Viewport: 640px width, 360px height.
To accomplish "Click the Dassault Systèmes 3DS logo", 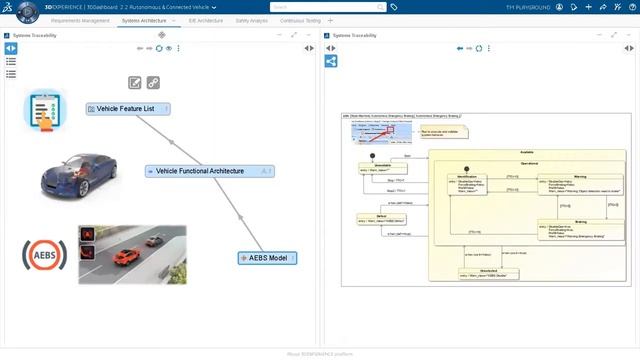I will (7, 7).
